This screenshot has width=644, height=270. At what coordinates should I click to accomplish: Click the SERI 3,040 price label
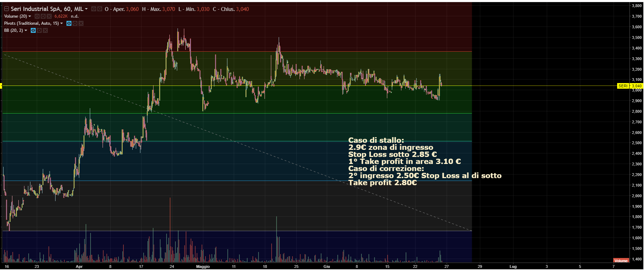tap(630, 86)
